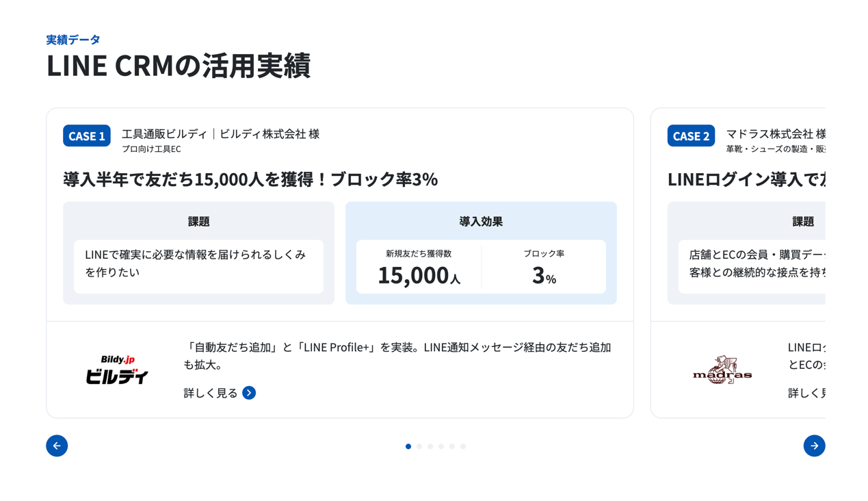Click company name 工具通販ビルディ｜ビルディ株式会社 様

pos(220,133)
